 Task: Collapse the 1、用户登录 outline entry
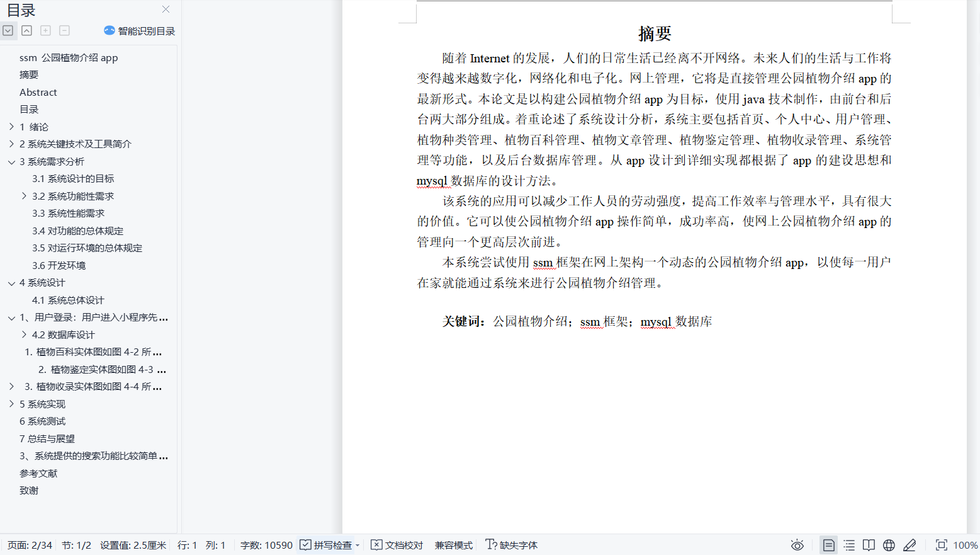coord(11,318)
